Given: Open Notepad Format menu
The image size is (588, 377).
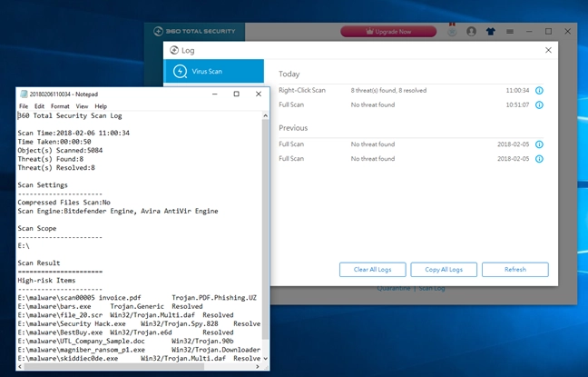Looking at the screenshot, I should tap(60, 106).
